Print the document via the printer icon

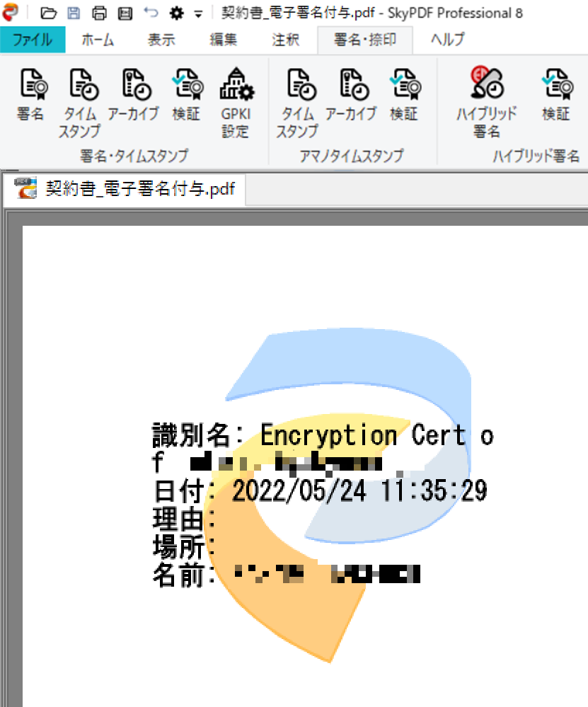[99, 13]
